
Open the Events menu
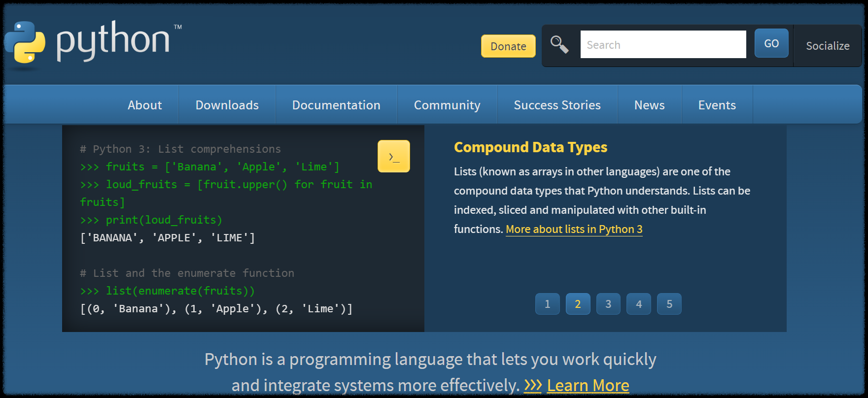717,104
